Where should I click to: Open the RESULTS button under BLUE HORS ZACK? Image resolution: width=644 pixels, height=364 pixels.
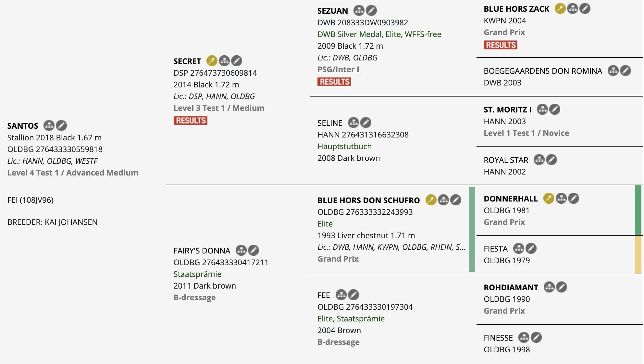coord(501,45)
